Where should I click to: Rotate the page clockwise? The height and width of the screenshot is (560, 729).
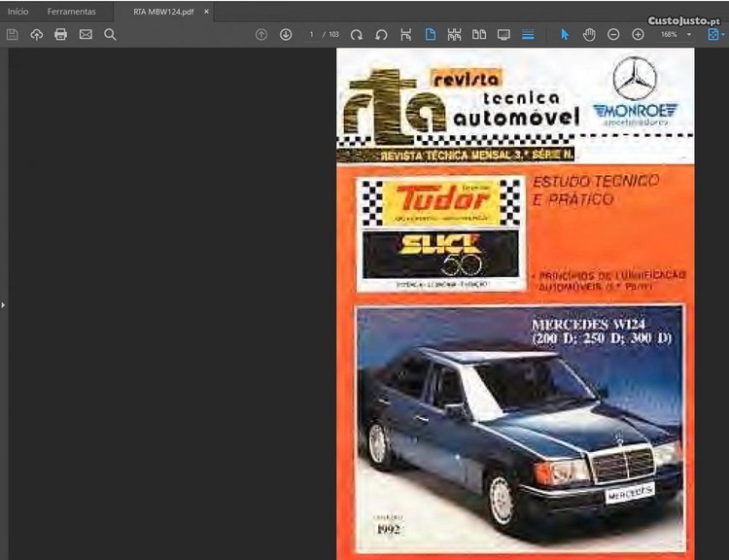(357, 34)
